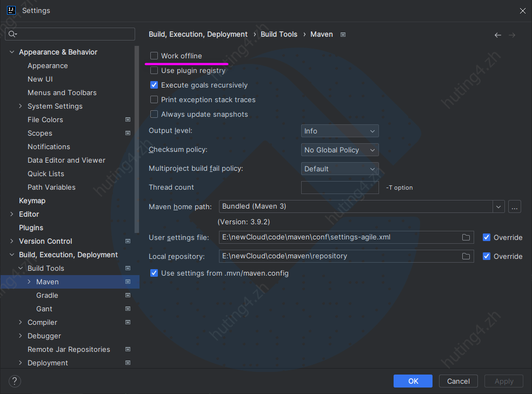Expand the Debugger node
532x394 pixels.
pyautogui.click(x=21, y=336)
